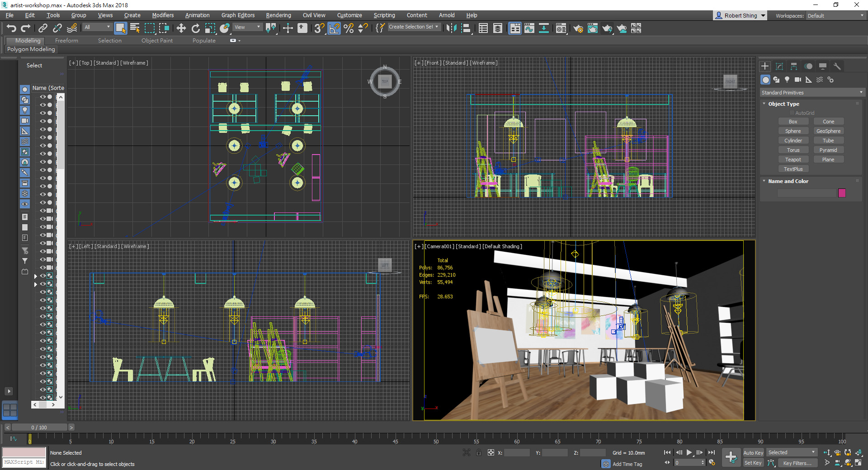The image size is (868, 470).
Task: Click the pink object color swatch
Action: click(842, 193)
